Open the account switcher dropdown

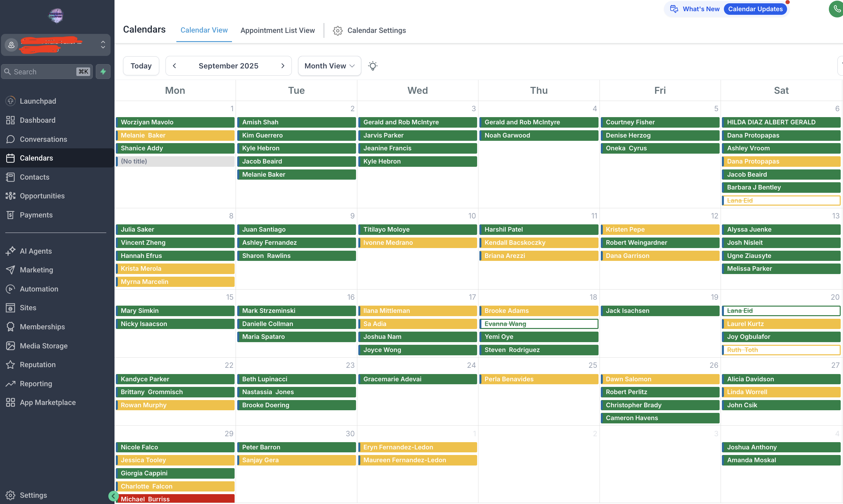tap(103, 45)
